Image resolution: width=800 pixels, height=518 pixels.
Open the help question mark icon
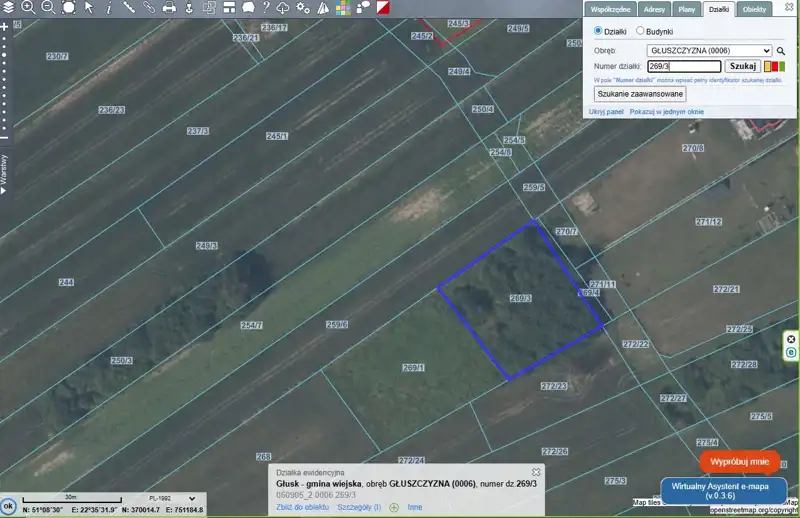[266, 7]
